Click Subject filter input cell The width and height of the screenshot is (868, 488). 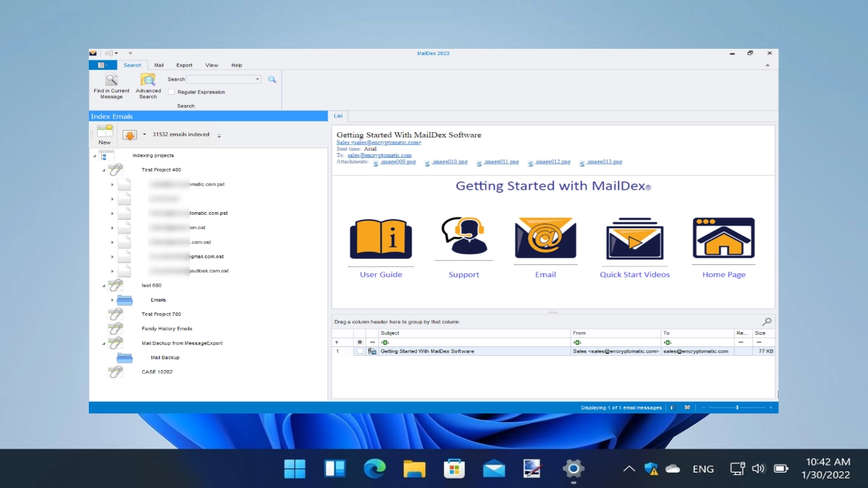[475, 342]
